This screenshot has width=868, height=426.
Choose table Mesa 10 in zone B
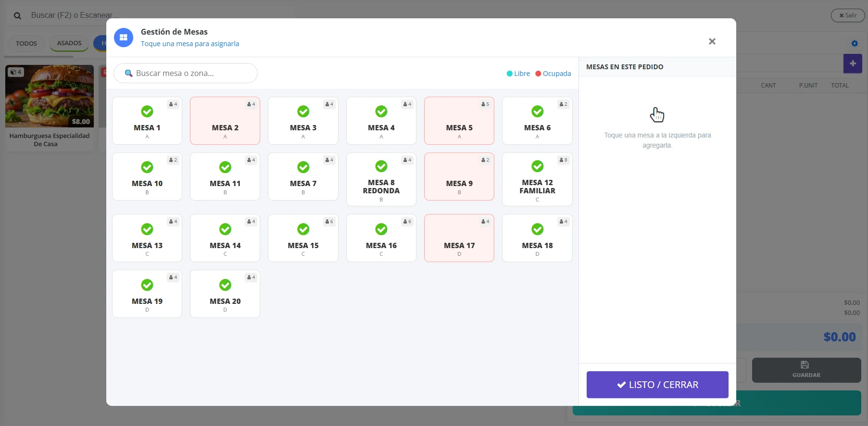(x=147, y=177)
